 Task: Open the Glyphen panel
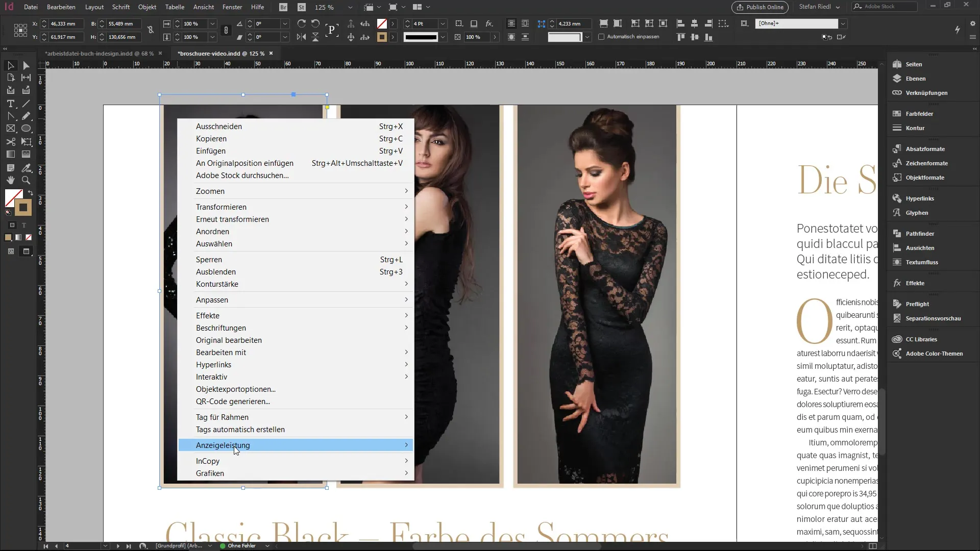[917, 213]
